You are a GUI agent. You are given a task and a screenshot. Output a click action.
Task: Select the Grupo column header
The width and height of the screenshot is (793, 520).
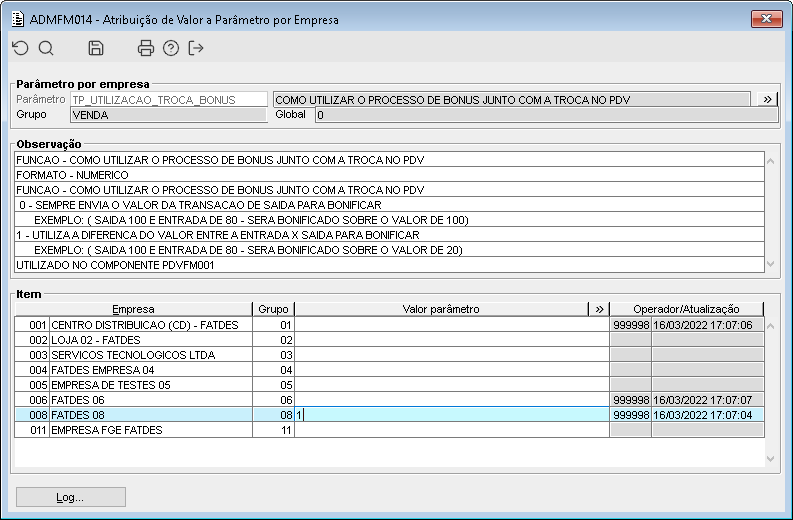pyautogui.click(x=273, y=309)
